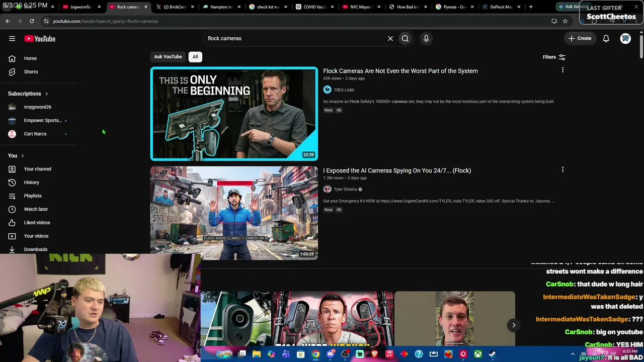Open Brave browser from the taskbar
Image resolution: width=644 pixels, height=362 pixels.
pyautogui.click(x=374, y=354)
